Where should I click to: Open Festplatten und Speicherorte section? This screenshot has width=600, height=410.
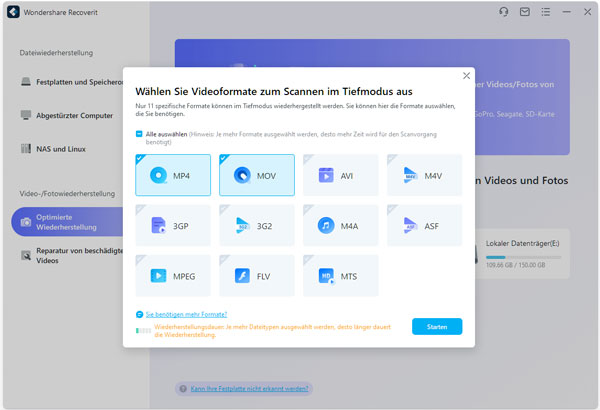71,82
